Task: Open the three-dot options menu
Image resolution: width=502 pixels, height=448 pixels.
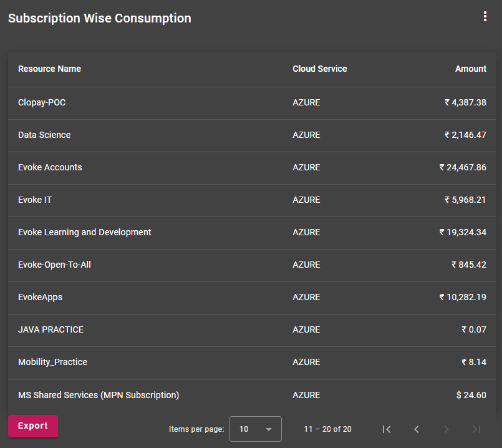Action: (485, 16)
